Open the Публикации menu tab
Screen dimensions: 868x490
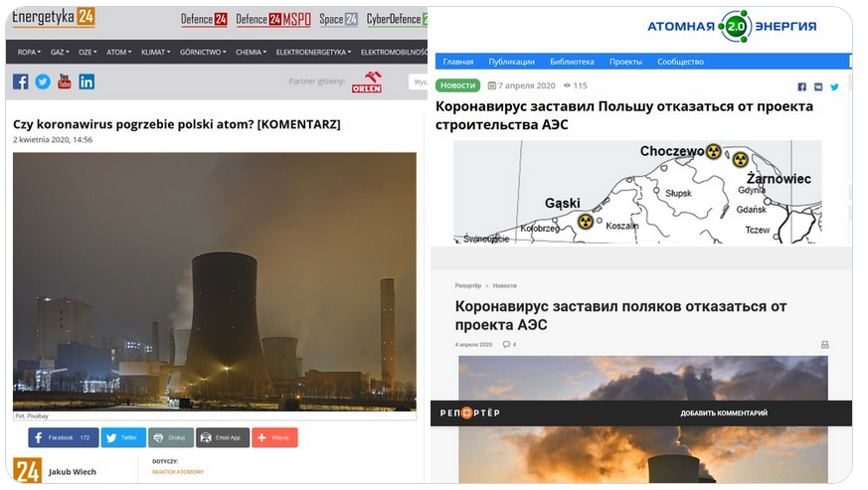tap(511, 62)
